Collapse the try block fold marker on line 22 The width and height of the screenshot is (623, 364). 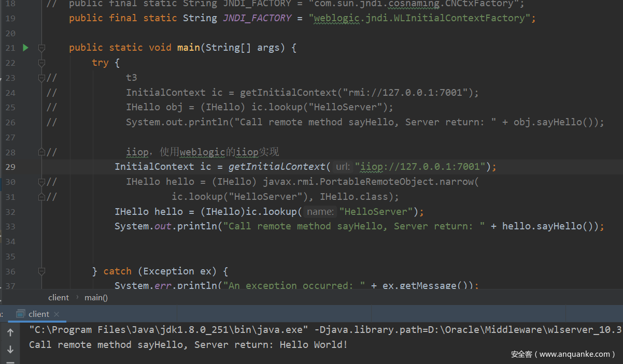point(41,63)
